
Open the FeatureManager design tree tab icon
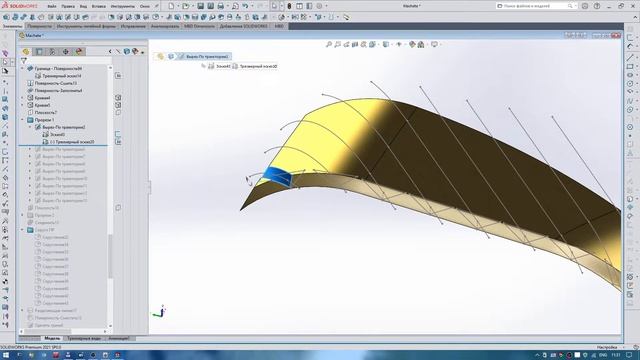point(26,52)
